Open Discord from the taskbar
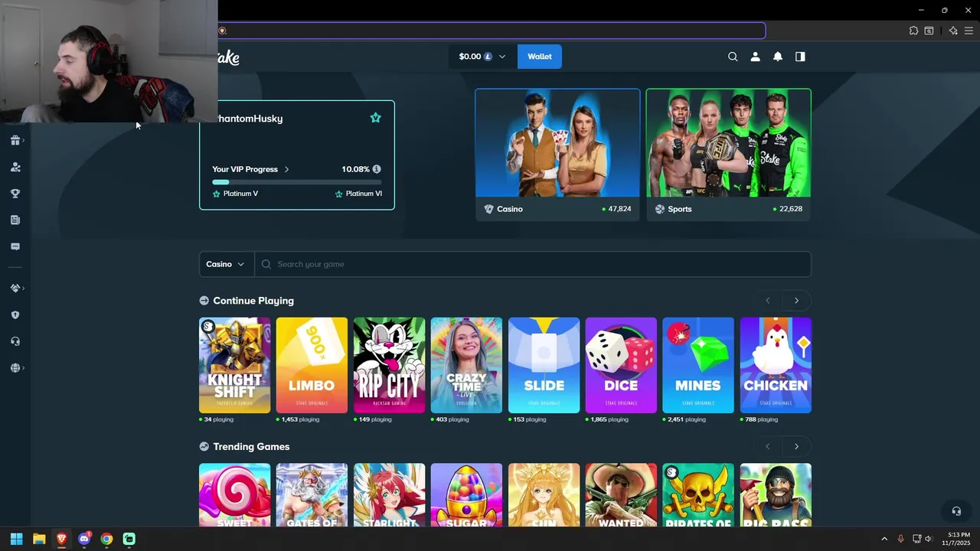 [84, 539]
